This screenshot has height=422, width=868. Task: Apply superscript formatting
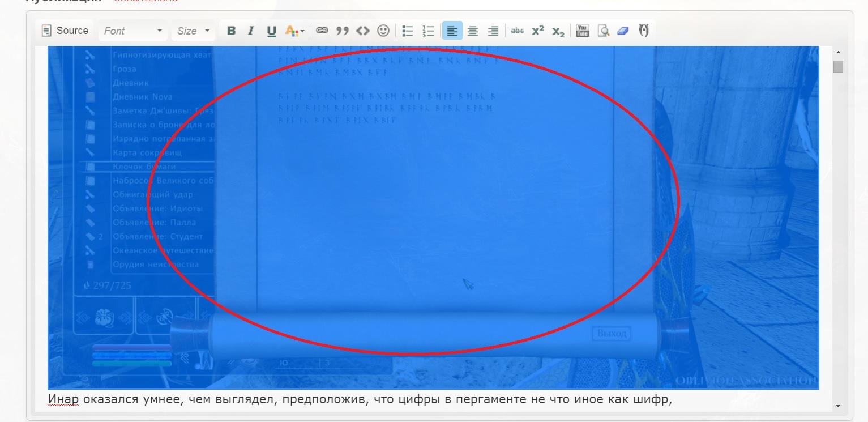pos(537,31)
